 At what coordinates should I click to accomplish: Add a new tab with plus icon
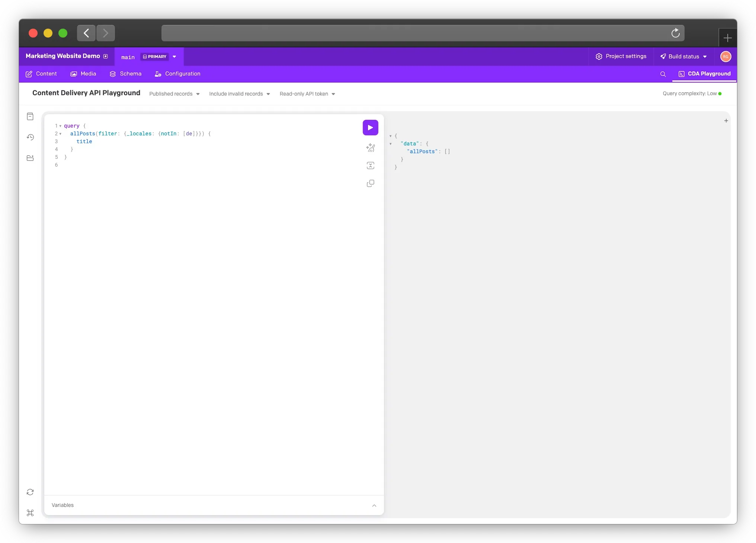(x=726, y=121)
